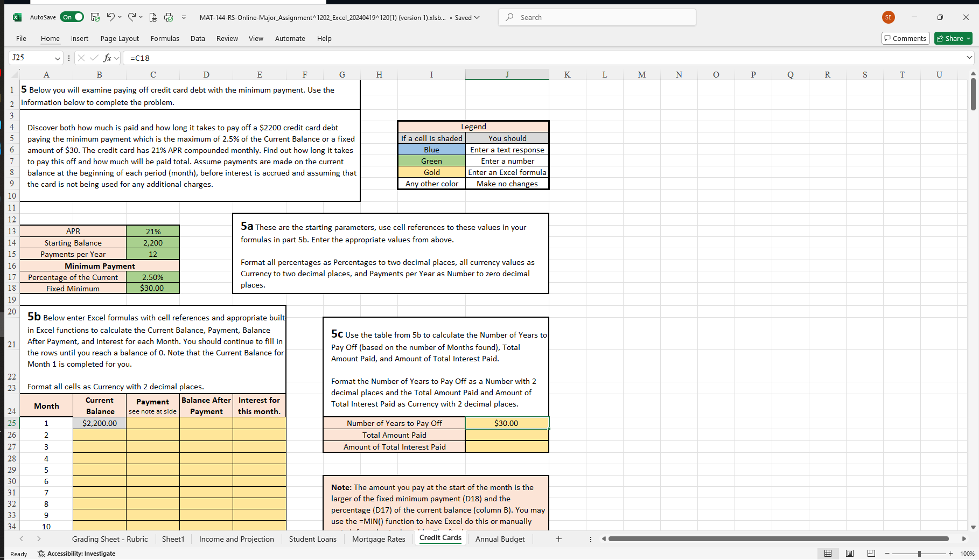
Task: Click the Share button
Action: tap(953, 38)
